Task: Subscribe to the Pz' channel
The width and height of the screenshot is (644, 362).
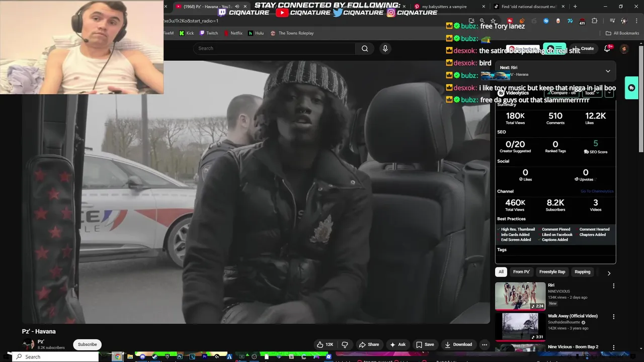Action: pos(87,344)
